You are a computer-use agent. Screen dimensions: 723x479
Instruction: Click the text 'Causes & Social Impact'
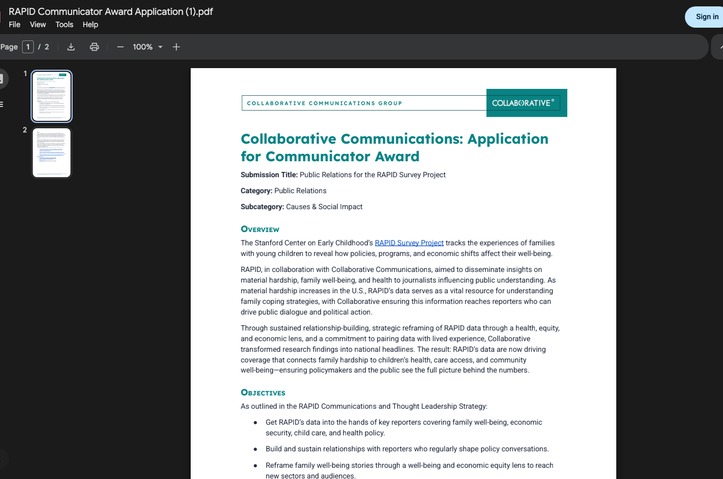[x=324, y=207]
